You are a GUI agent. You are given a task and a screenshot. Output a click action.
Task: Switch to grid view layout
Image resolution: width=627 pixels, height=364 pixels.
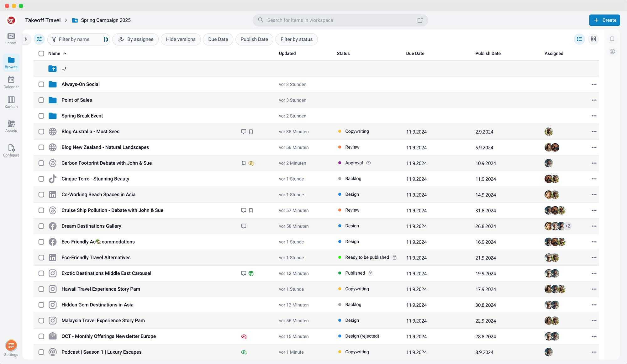click(593, 39)
